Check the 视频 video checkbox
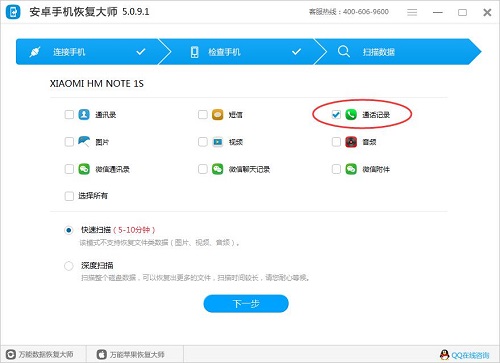The image size is (500, 363). (203, 142)
